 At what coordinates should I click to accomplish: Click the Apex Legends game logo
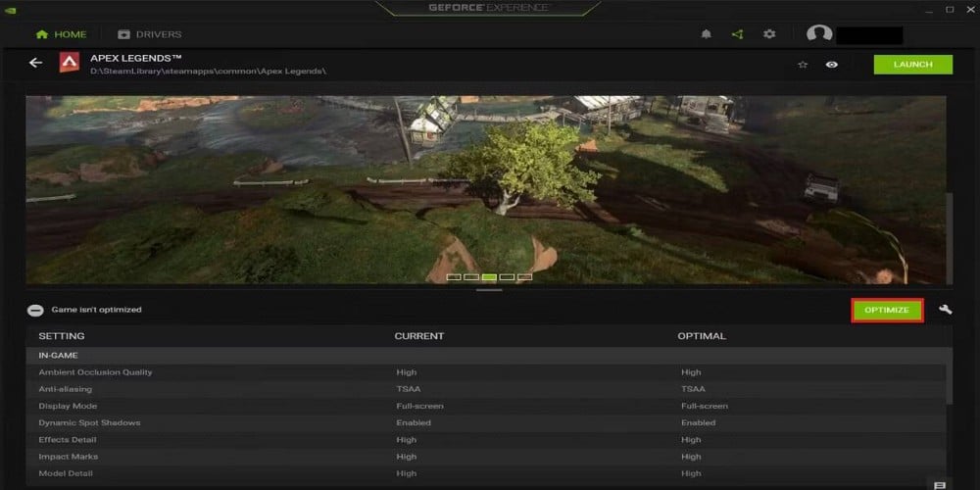point(69,63)
